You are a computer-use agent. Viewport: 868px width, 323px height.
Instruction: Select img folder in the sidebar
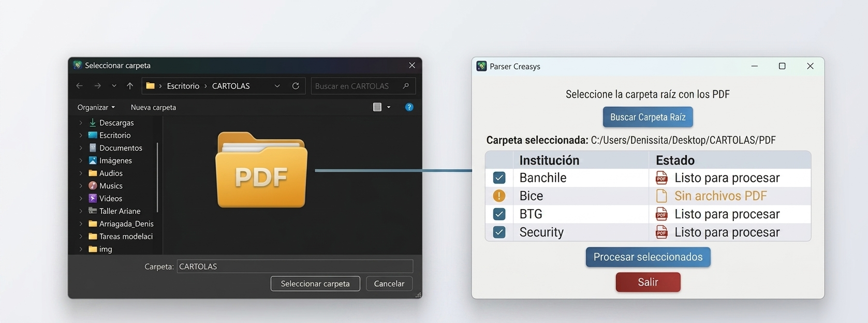coord(106,249)
